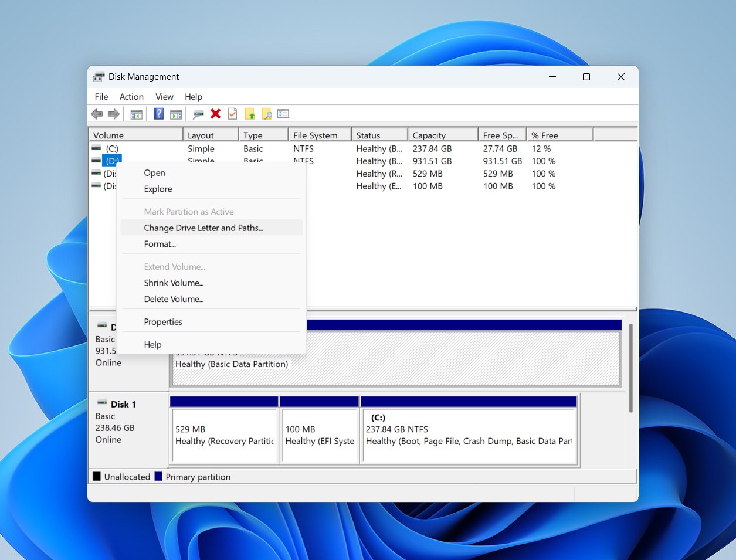Viewport: 736px width, 560px height.
Task: Click the black Unallocated legend swatch
Action: [97, 476]
